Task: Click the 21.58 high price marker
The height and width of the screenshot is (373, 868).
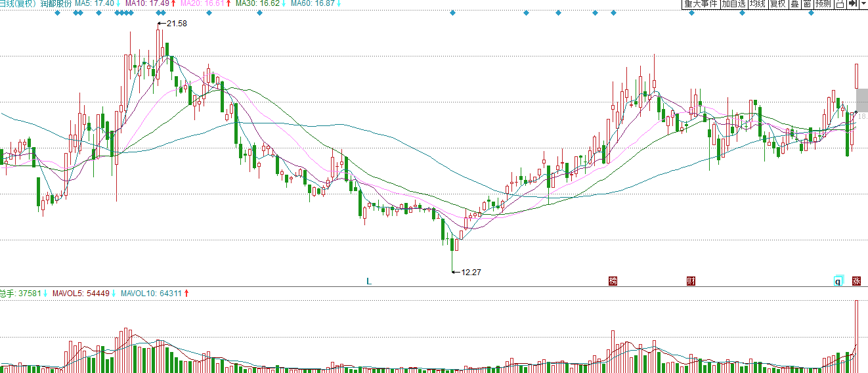Action: tap(176, 24)
